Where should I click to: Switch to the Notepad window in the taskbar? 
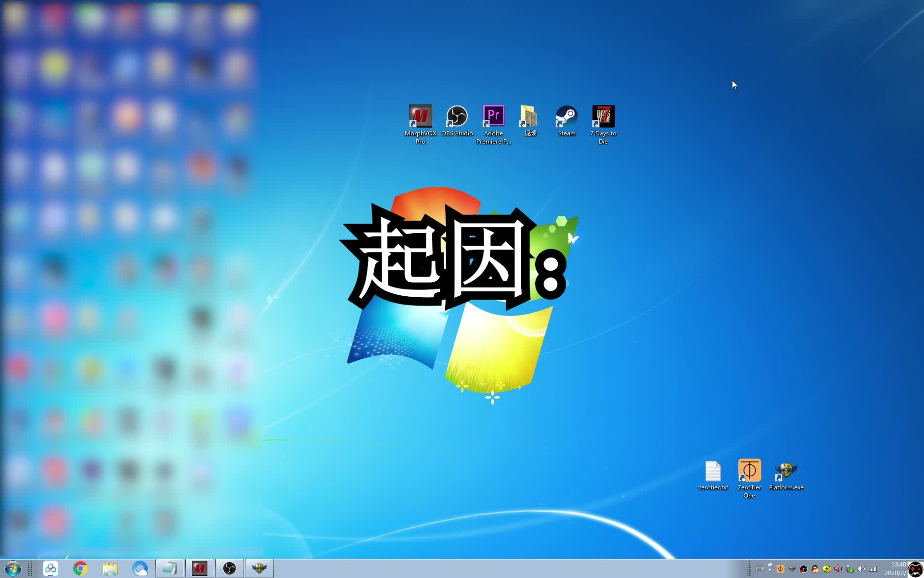(x=169, y=569)
